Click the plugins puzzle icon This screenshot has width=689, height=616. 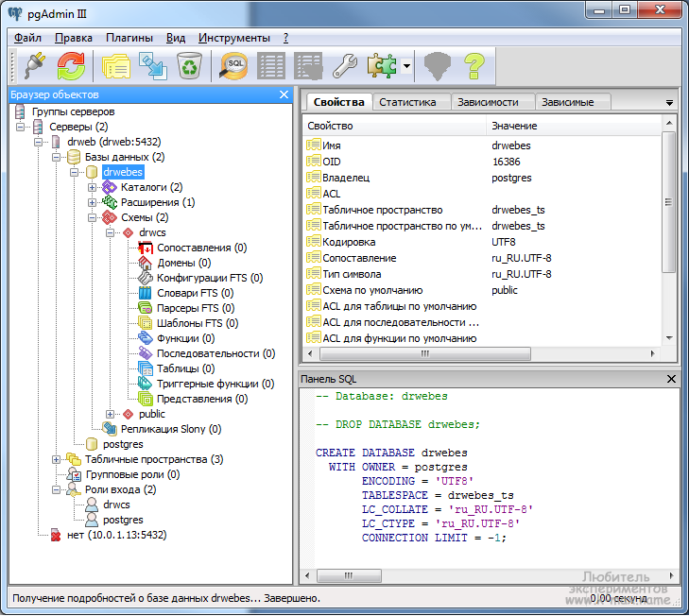pos(382,66)
